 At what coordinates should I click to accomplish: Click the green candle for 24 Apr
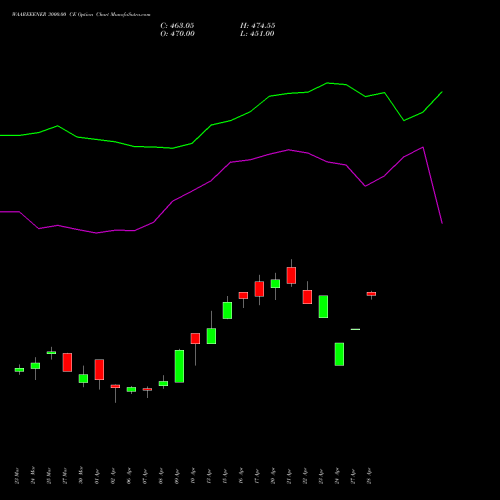[x=339, y=354]
